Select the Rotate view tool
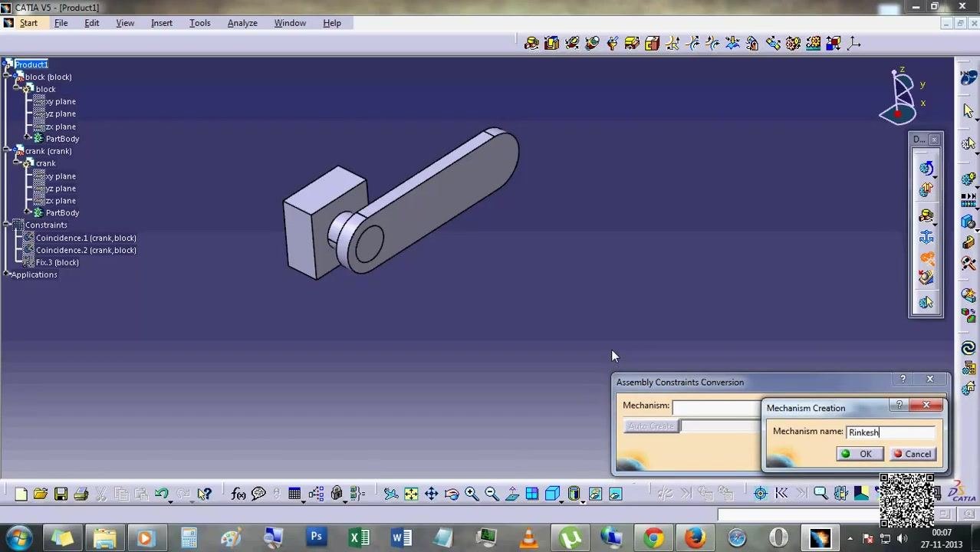Image resolution: width=980 pixels, height=552 pixels. coord(451,495)
